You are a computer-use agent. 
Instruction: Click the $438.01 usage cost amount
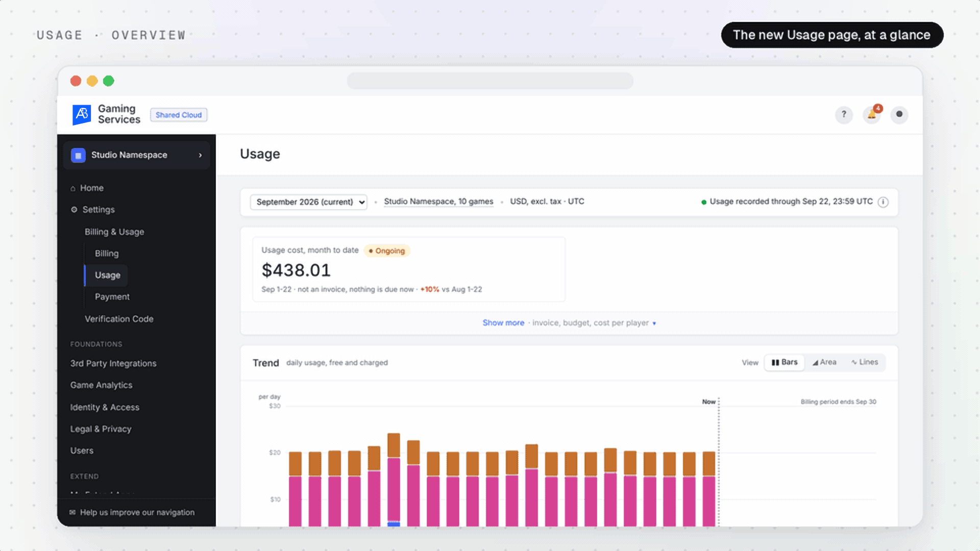296,270
